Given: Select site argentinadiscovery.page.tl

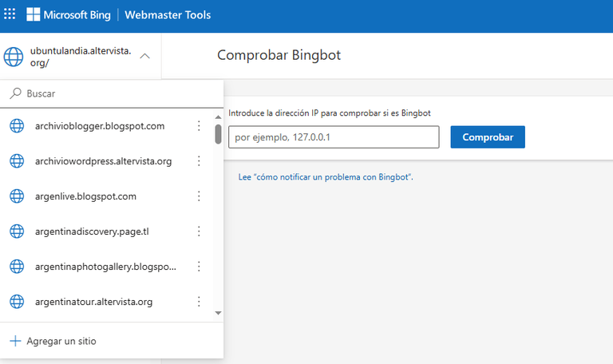Looking at the screenshot, I should 92,231.
